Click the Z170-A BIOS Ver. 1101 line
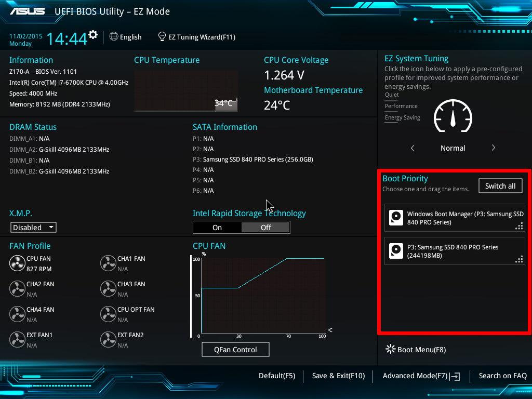Viewport: 532px width, 399px height. 43,72
